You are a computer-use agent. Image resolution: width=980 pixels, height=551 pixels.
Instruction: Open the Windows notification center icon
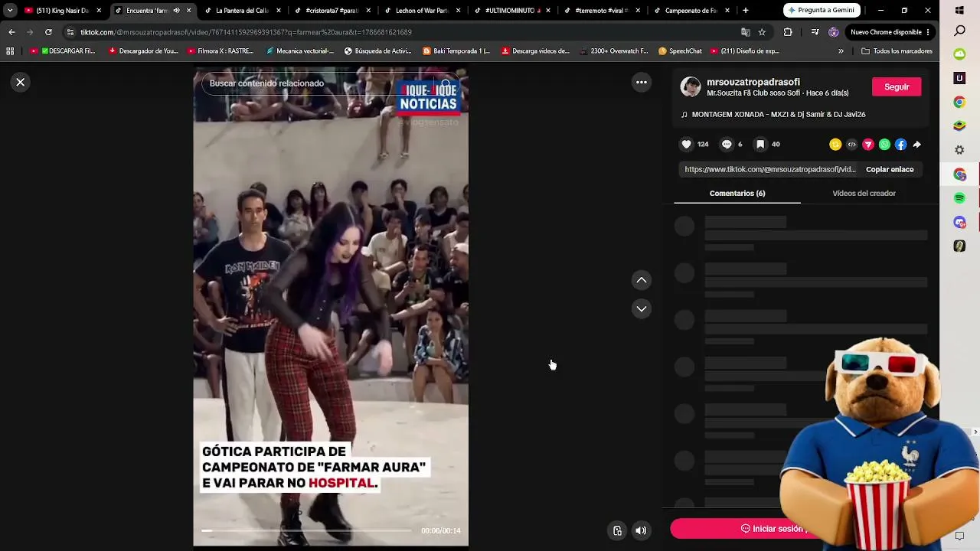point(959,536)
